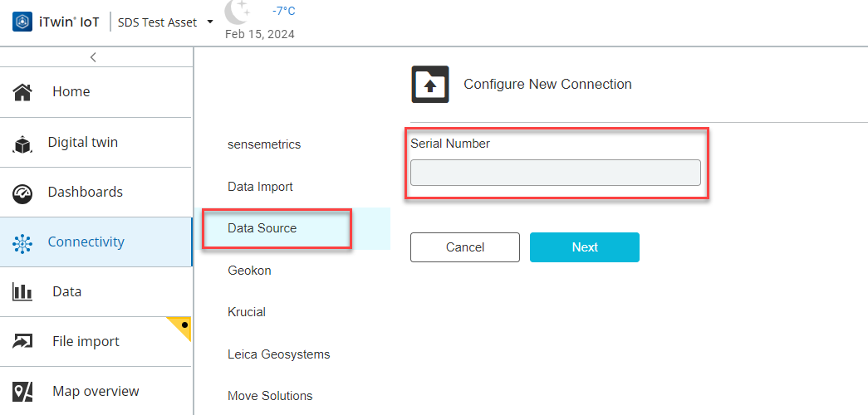Click the folder upload connection icon
This screenshot has width=868, height=415.
pyautogui.click(x=430, y=85)
